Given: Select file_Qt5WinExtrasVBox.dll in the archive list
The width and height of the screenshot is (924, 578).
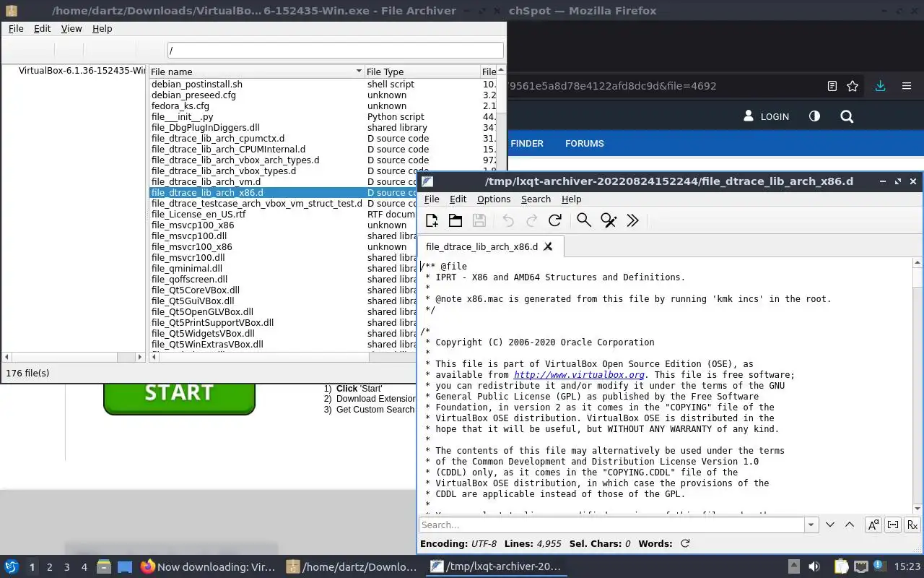Looking at the screenshot, I should [x=207, y=345].
